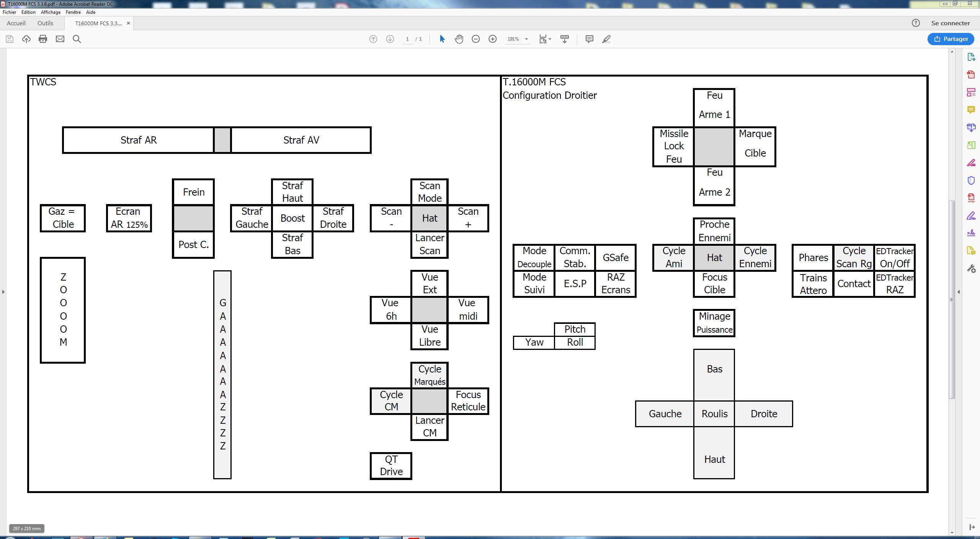Open the Fill & Sign sidebar tool
The width and height of the screenshot is (980, 539).
pos(971,216)
